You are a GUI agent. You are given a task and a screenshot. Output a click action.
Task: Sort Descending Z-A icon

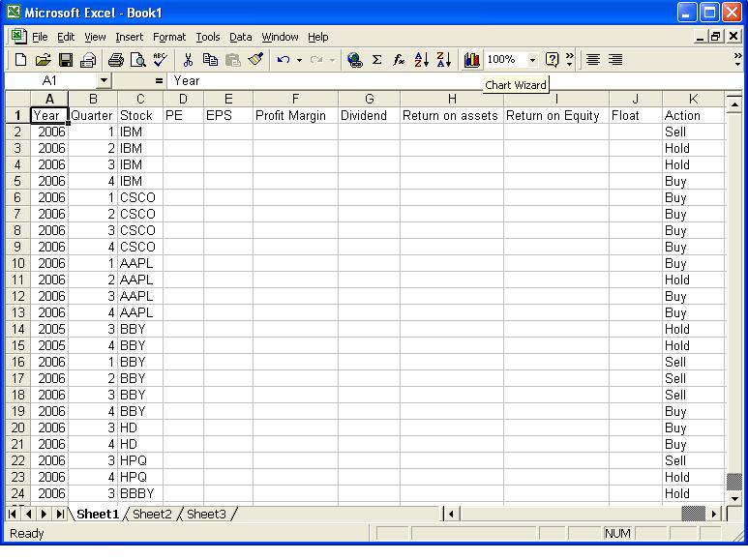(443, 60)
